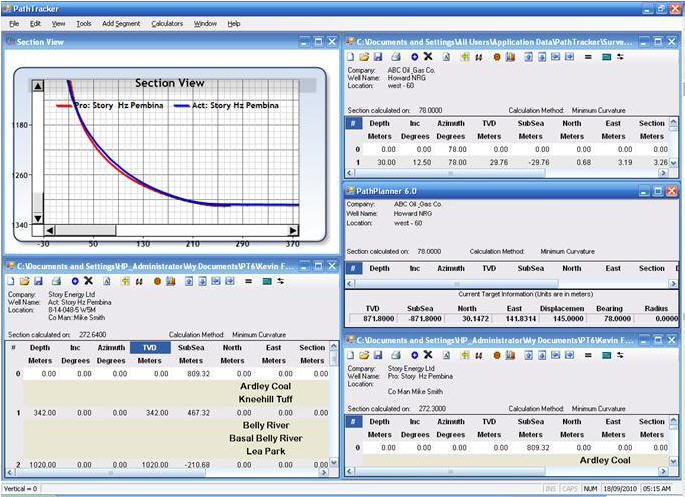
Task: Click Depth column header in Act: Story table
Action: click(x=40, y=348)
